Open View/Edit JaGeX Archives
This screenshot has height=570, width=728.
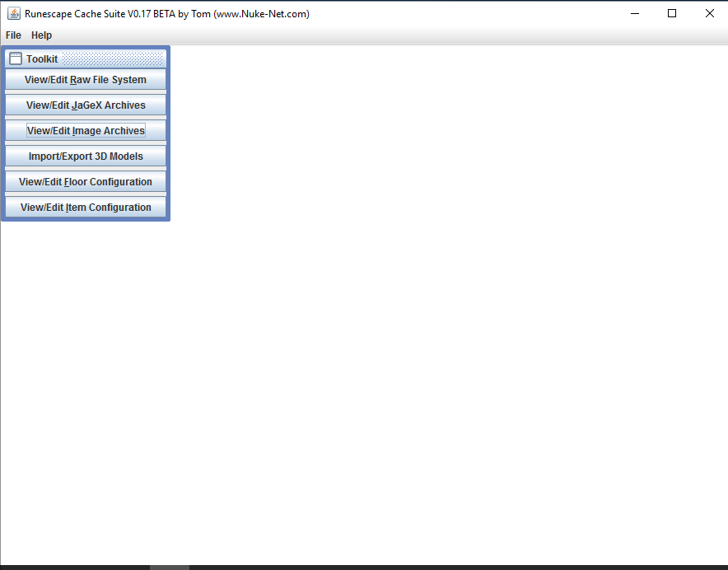point(86,105)
